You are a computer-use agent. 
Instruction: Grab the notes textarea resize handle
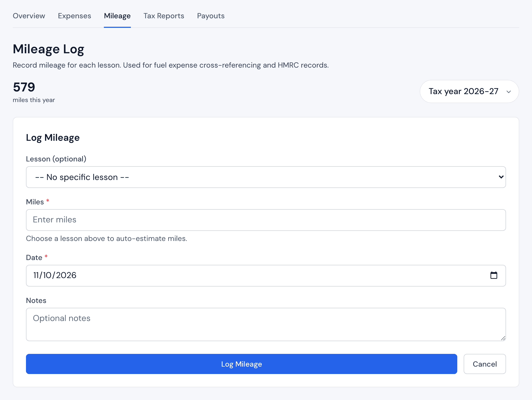[503, 338]
